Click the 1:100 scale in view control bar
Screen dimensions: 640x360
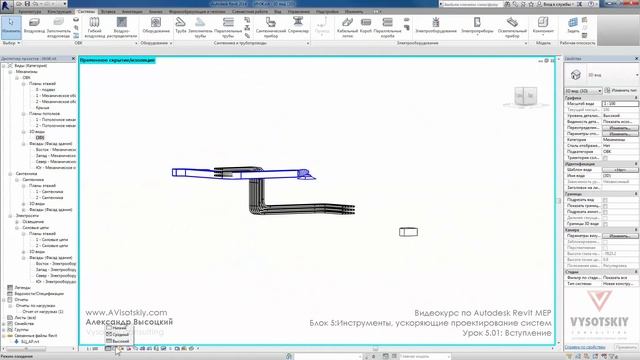point(92,349)
